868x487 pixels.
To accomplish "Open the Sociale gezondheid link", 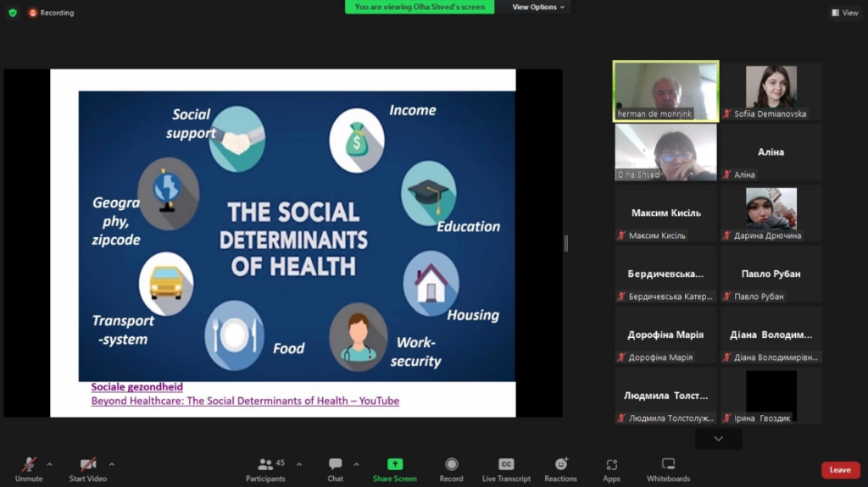I will tap(136, 387).
